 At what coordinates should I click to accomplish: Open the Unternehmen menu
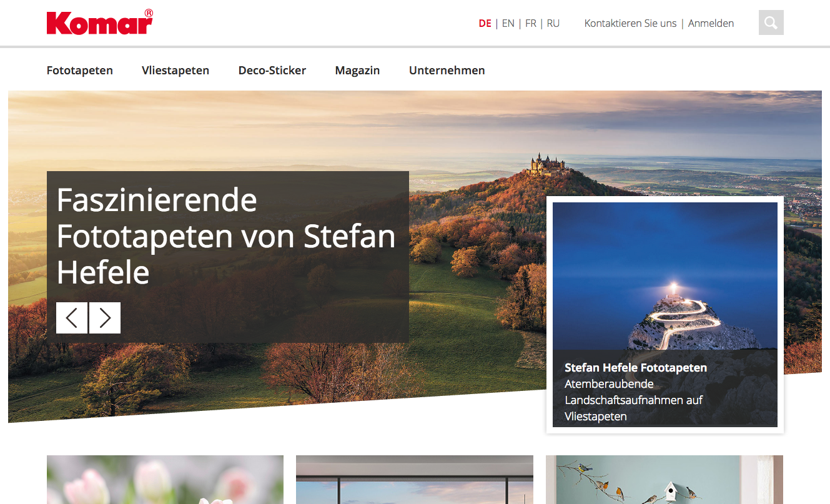pos(447,71)
